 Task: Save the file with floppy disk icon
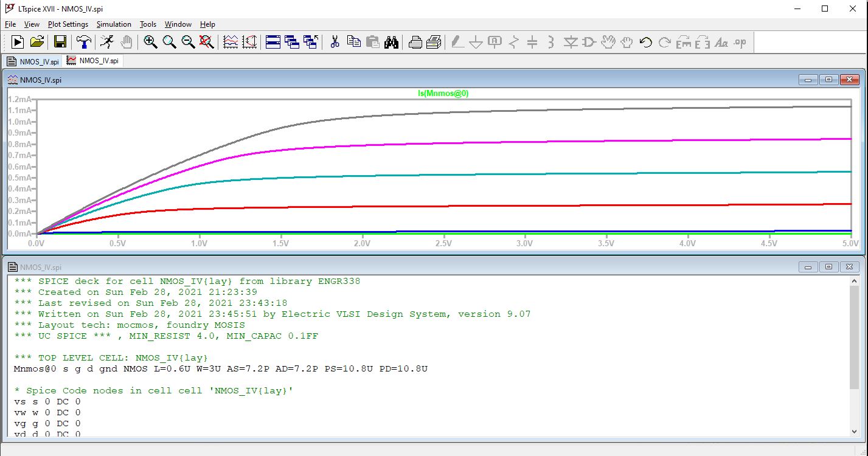pyautogui.click(x=60, y=42)
